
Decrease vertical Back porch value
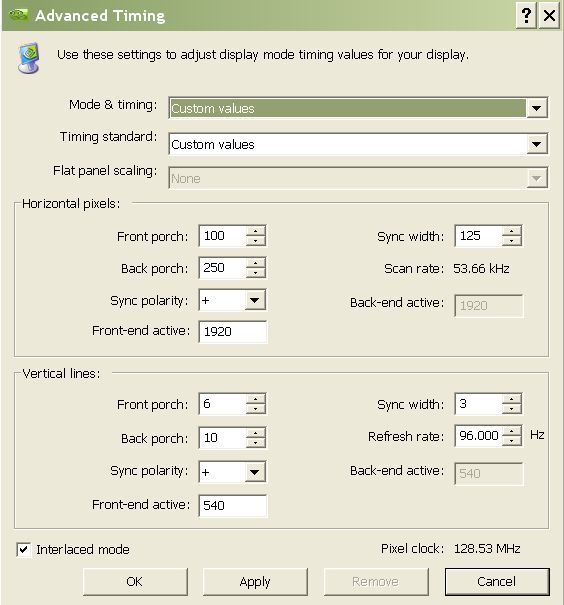coord(255,442)
